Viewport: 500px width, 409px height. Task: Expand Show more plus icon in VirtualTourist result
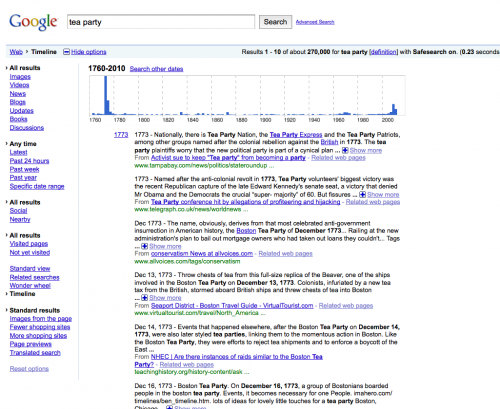click(144, 298)
